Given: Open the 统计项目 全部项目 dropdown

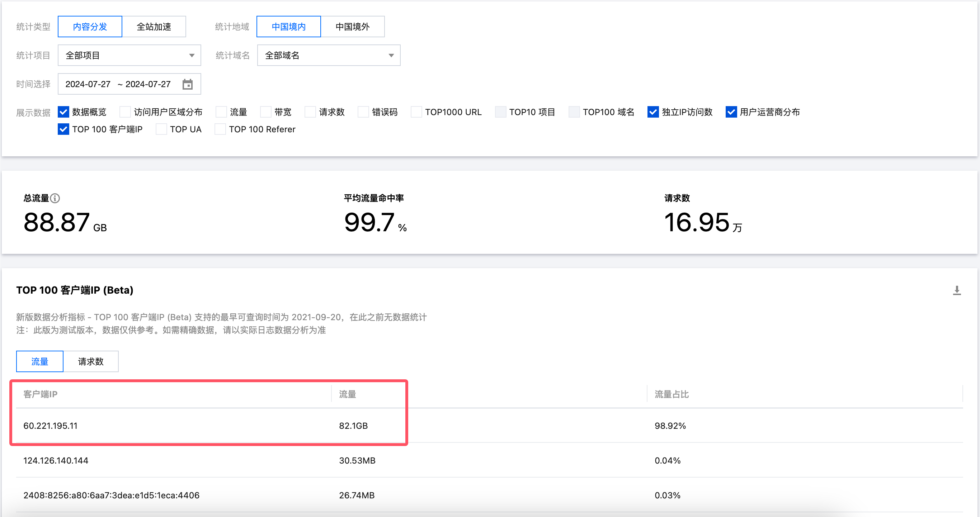Looking at the screenshot, I should pyautogui.click(x=129, y=56).
